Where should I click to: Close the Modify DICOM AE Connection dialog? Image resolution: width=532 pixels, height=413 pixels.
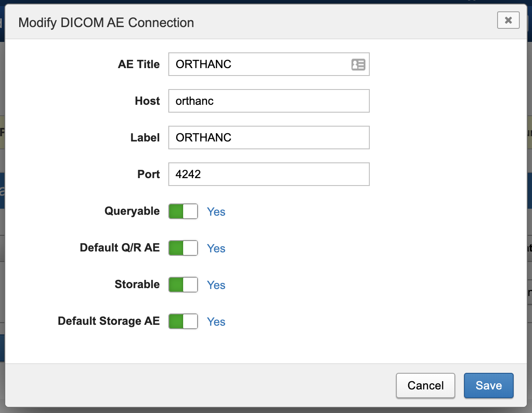pos(508,20)
